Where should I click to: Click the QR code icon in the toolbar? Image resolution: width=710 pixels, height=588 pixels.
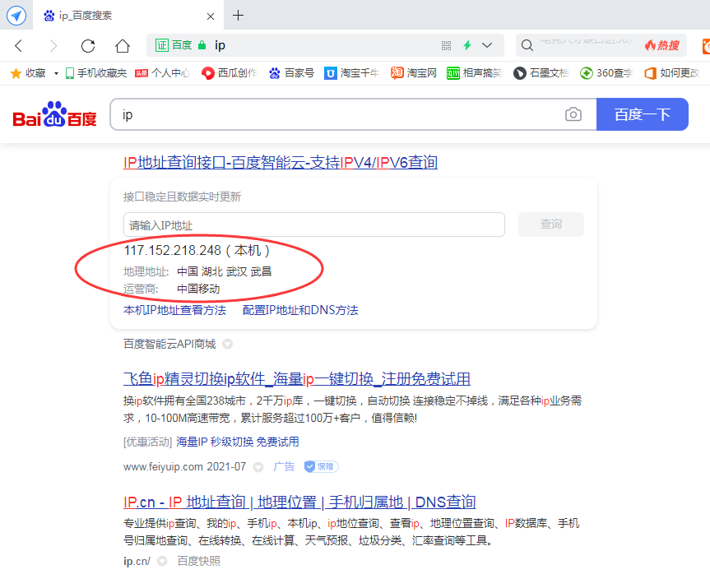446,45
